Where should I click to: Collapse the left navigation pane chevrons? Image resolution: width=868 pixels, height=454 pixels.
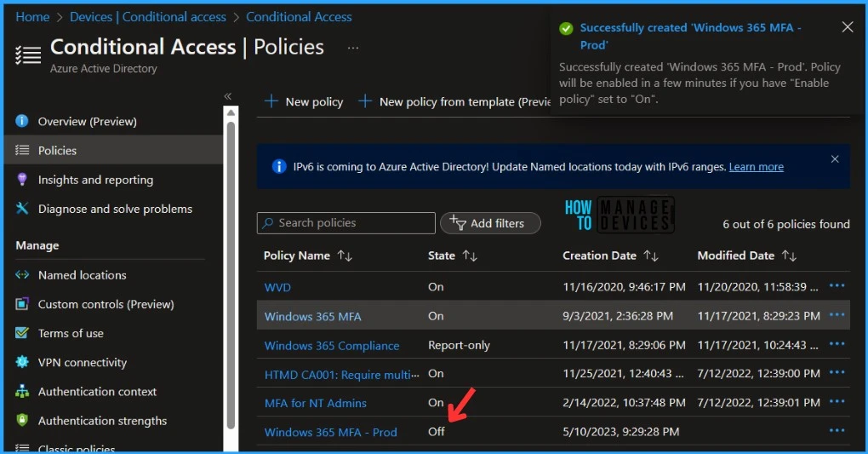pos(227,96)
